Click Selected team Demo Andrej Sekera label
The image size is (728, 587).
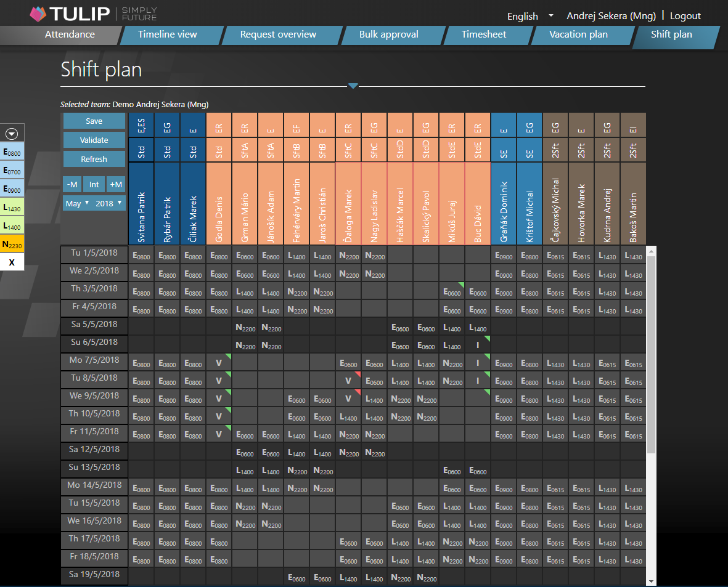click(134, 105)
